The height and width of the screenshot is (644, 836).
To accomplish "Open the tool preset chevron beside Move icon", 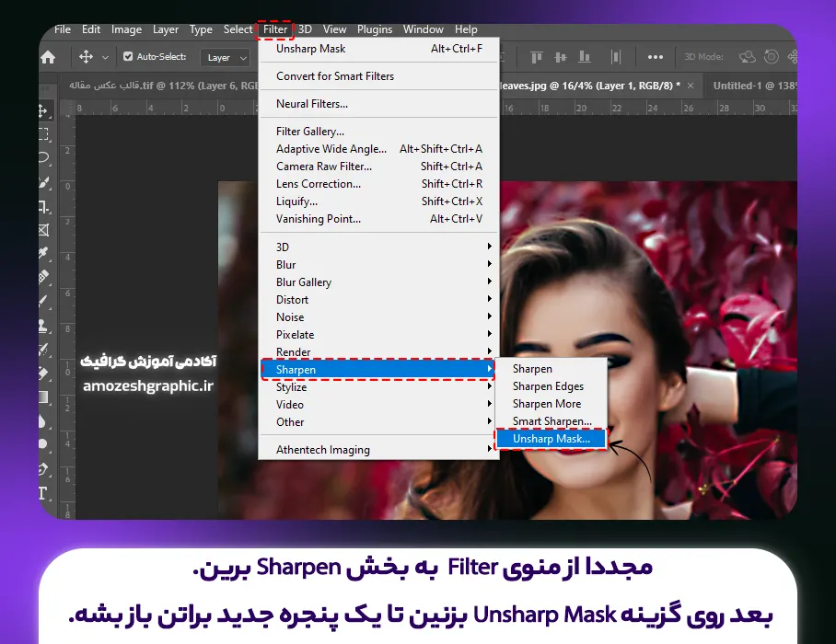I will [105, 58].
